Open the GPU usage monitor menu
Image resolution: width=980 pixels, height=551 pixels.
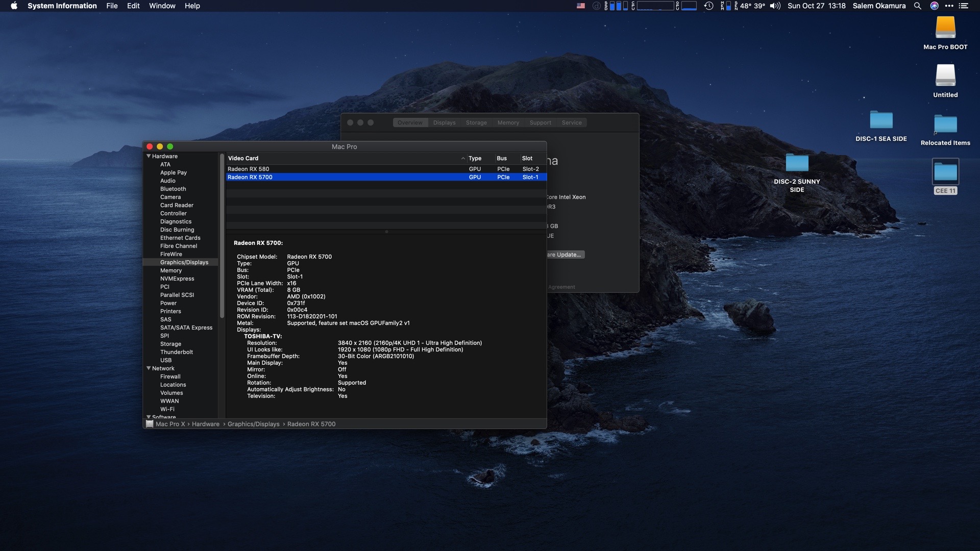click(687, 6)
